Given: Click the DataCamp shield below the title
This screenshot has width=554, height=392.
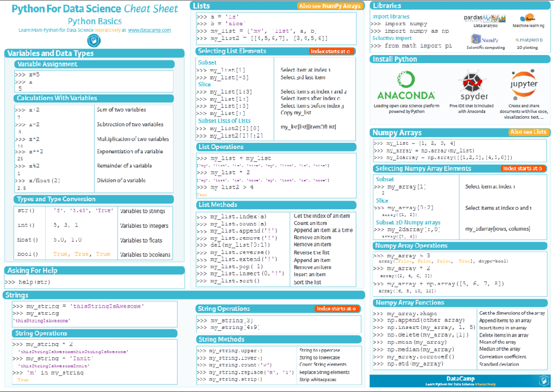Looking at the screenshot, I should coord(94,40).
